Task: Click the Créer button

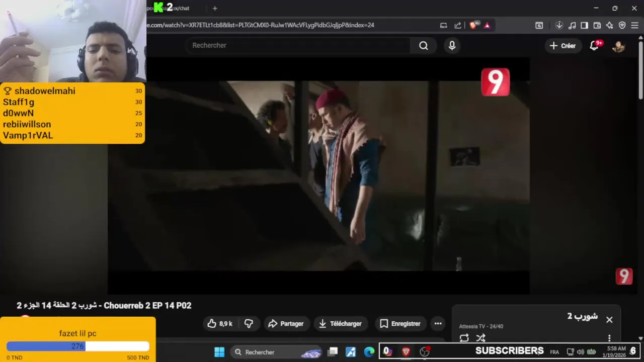Action: pos(562,46)
